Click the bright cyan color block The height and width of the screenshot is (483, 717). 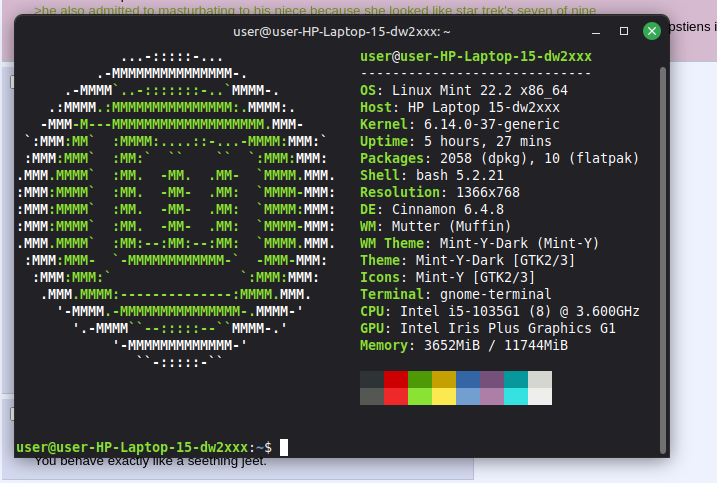tap(515, 396)
